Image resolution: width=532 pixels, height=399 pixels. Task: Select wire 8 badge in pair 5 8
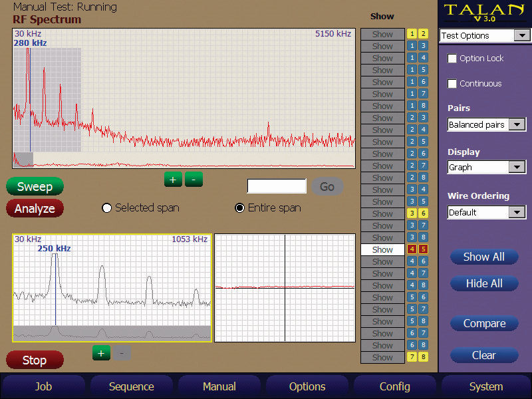pos(424,321)
